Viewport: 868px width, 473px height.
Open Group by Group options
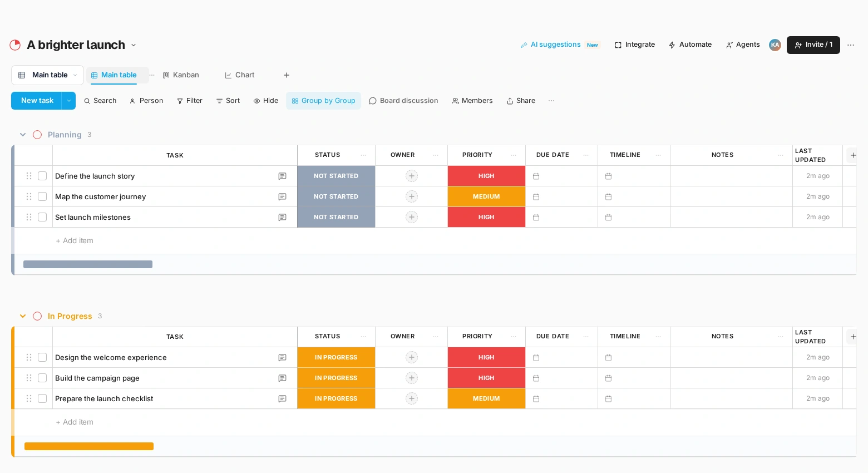324,101
